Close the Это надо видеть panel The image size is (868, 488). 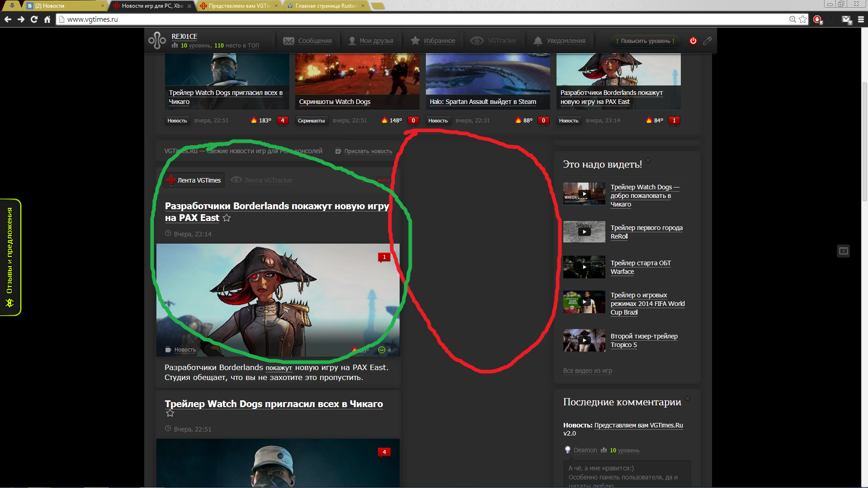[648, 160]
